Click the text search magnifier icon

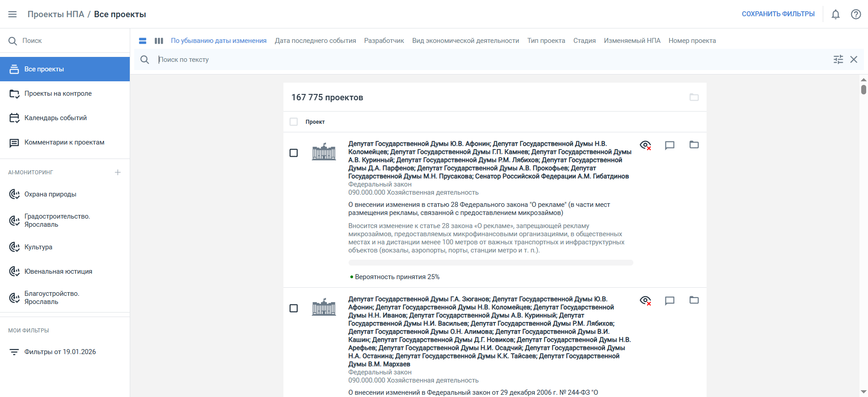(145, 60)
